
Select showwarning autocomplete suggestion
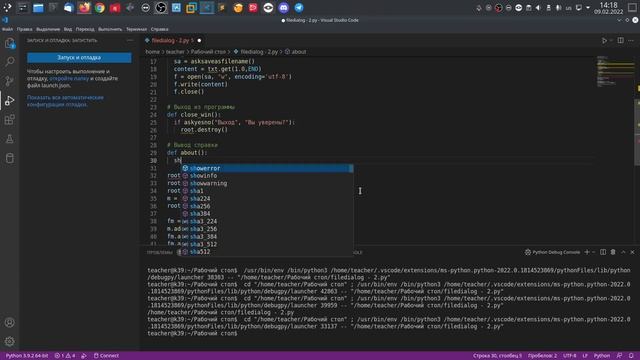pyautogui.click(x=267, y=183)
